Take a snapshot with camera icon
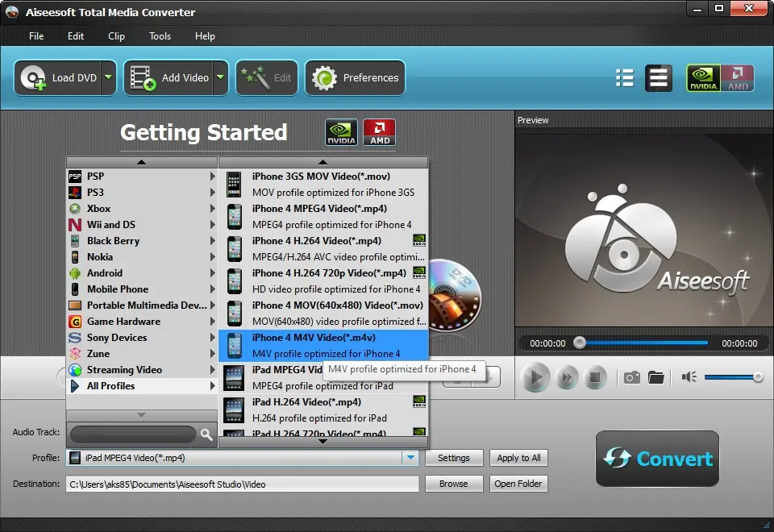The height and width of the screenshot is (532, 774). coord(631,378)
